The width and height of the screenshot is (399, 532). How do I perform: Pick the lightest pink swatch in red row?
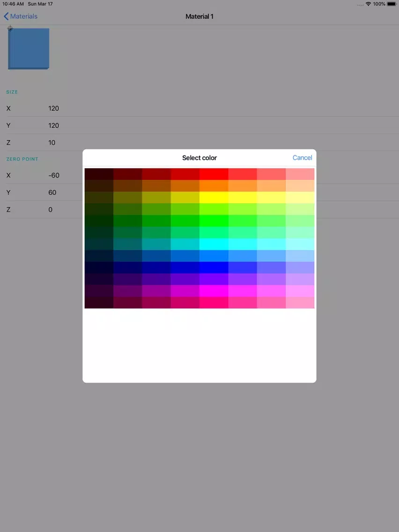(300, 174)
